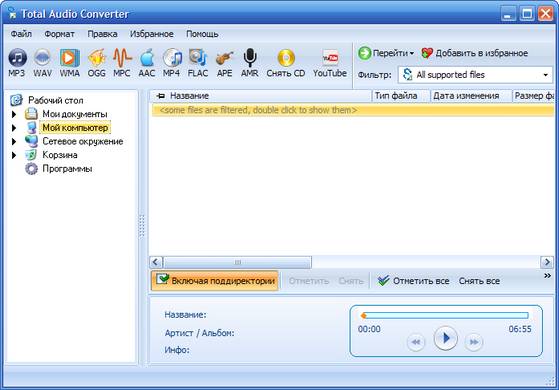The image size is (559, 390).
Task: Select the MP3 conversion format icon
Action: [17, 63]
